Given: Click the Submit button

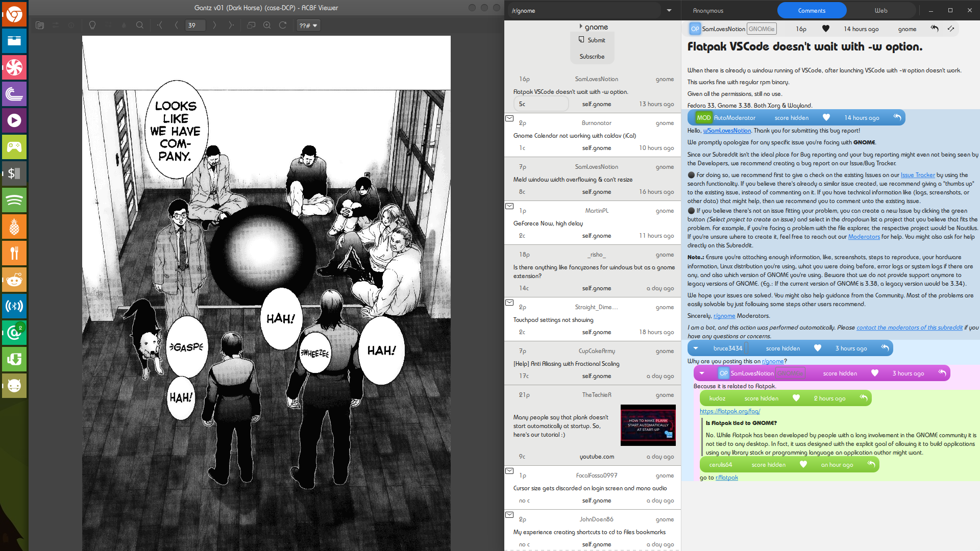Looking at the screenshot, I should (592, 40).
